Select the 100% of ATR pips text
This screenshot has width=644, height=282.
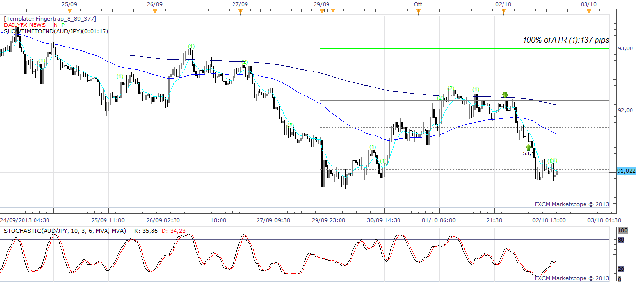pyautogui.click(x=565, y=40)
